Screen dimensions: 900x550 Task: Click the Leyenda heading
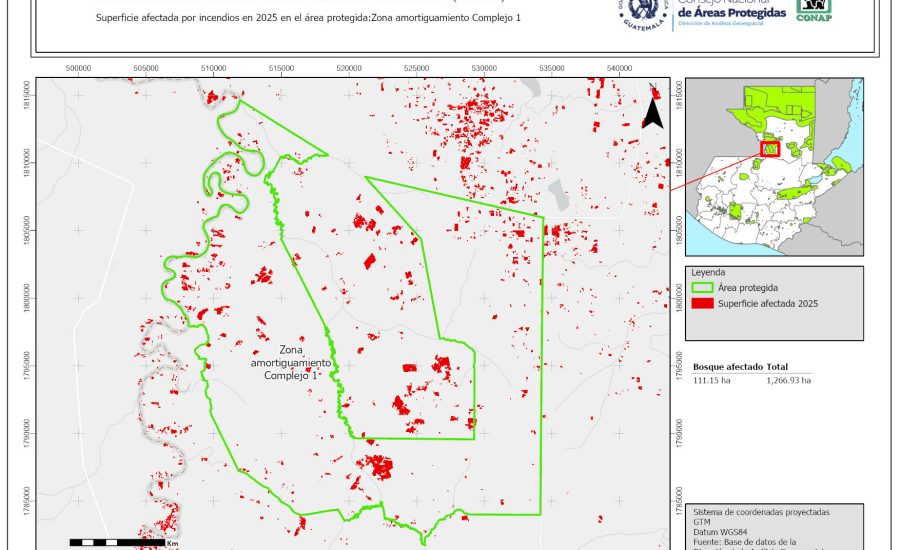pyautogui.click(x=708, y=272)
